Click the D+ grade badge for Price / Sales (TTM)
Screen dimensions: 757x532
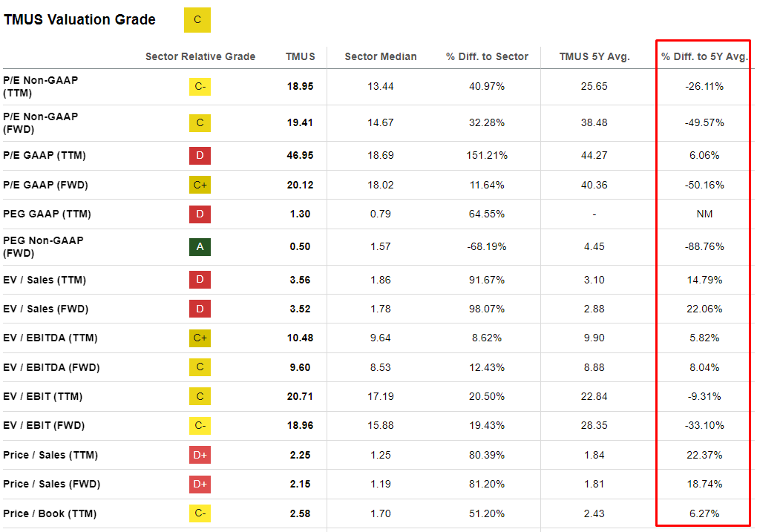pyautogui.click(x=200, y=455)
